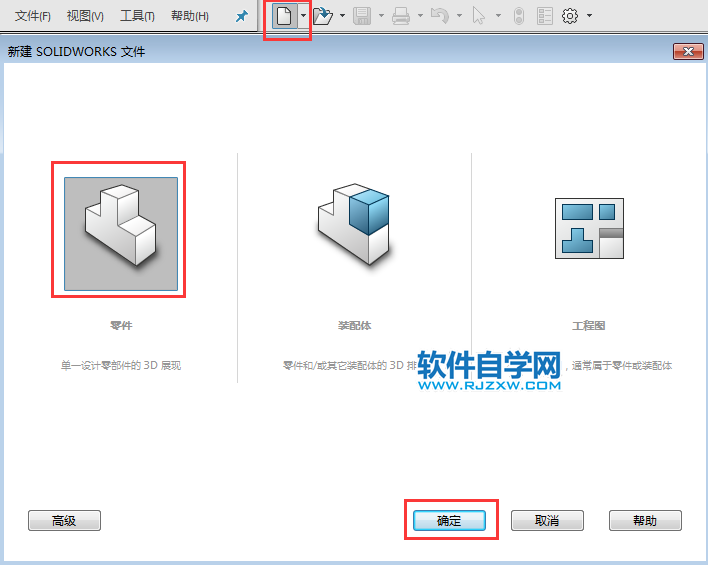Expand the Print dropdown arrow
708x565 pixels.
(x=420, y=16)
